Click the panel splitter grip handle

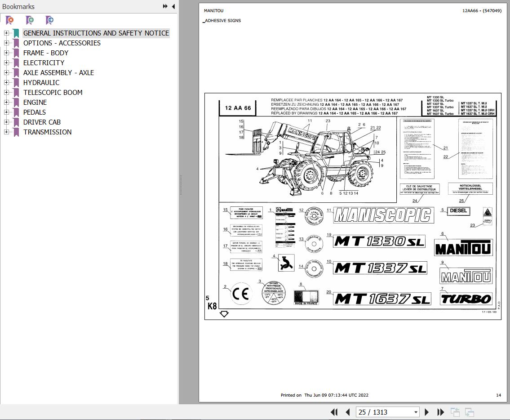[181, 185]
